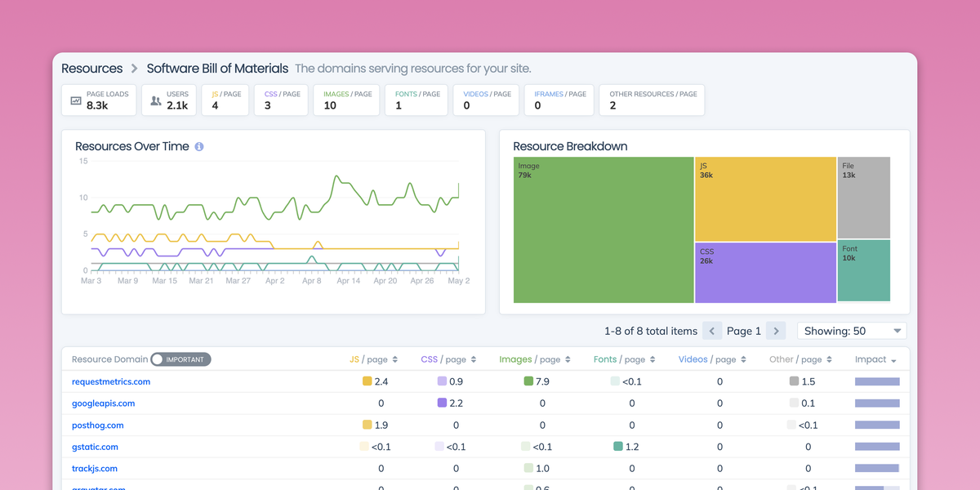Image resolution: width=980 pixels, height=490 pixels.
Task: Open the googleapis.com domain link
Action: pos(104,403)
